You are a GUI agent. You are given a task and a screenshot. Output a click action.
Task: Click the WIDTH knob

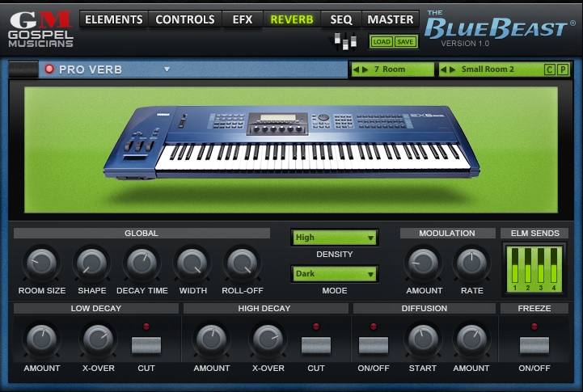pos(192,263)
